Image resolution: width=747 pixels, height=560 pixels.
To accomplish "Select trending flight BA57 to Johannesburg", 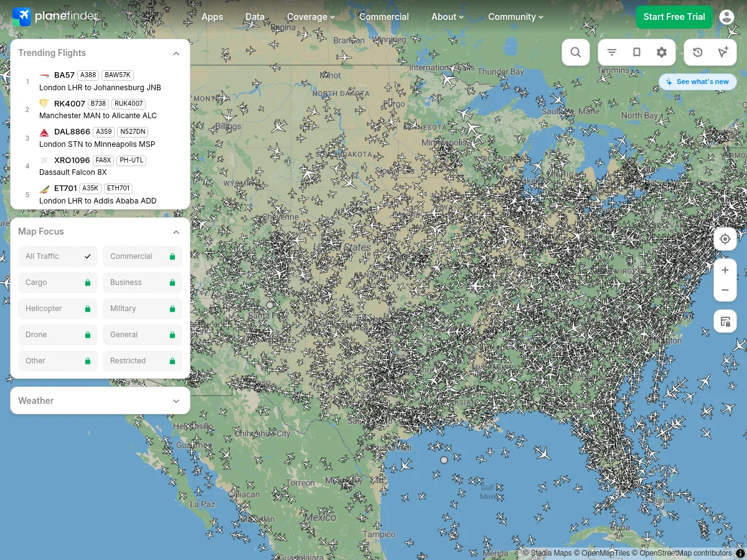I will 100,82.
